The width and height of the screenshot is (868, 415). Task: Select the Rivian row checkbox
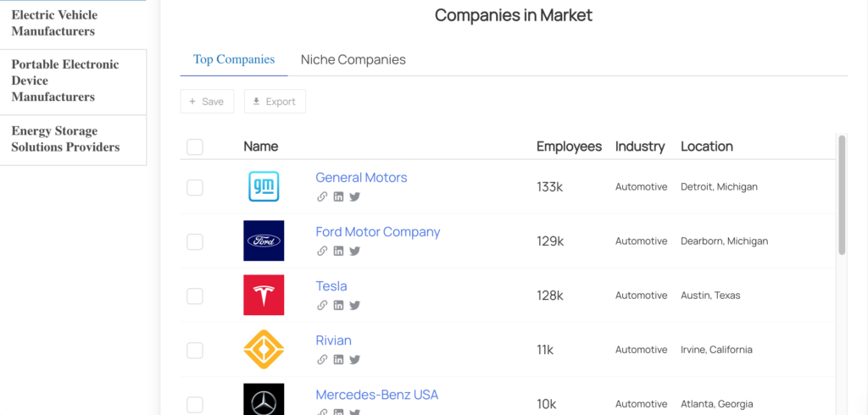click(195, 350)
